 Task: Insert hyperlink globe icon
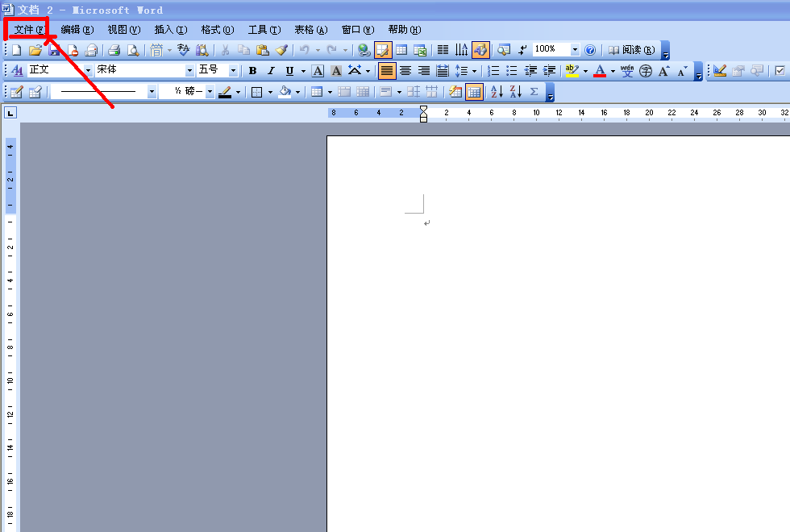pyautogui.click(x=364, y=50)
